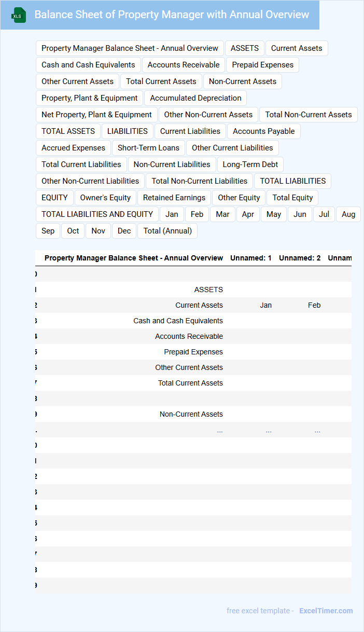Choose the Retained Earnings tag
Viewport: 364px width, 632px height.
tap(174, 198)
